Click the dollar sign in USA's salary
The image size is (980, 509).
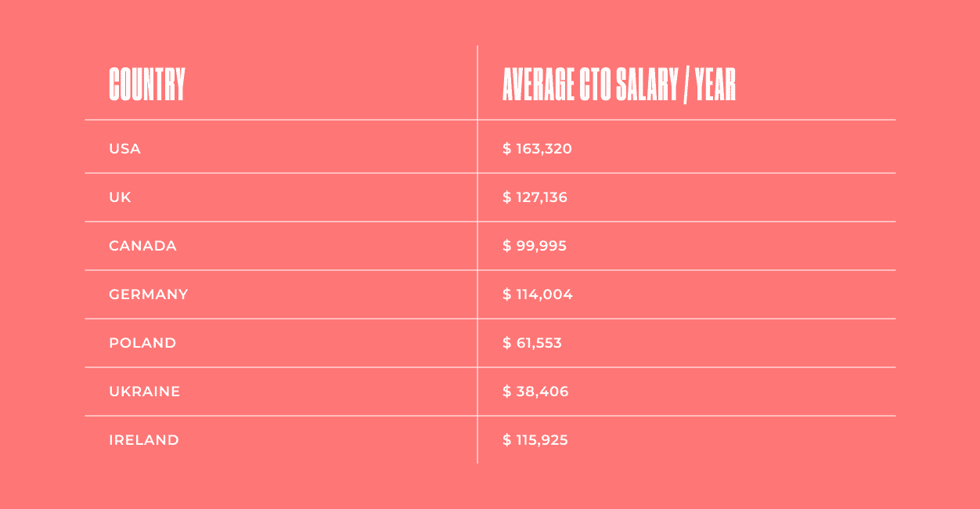tap(506, 149)
